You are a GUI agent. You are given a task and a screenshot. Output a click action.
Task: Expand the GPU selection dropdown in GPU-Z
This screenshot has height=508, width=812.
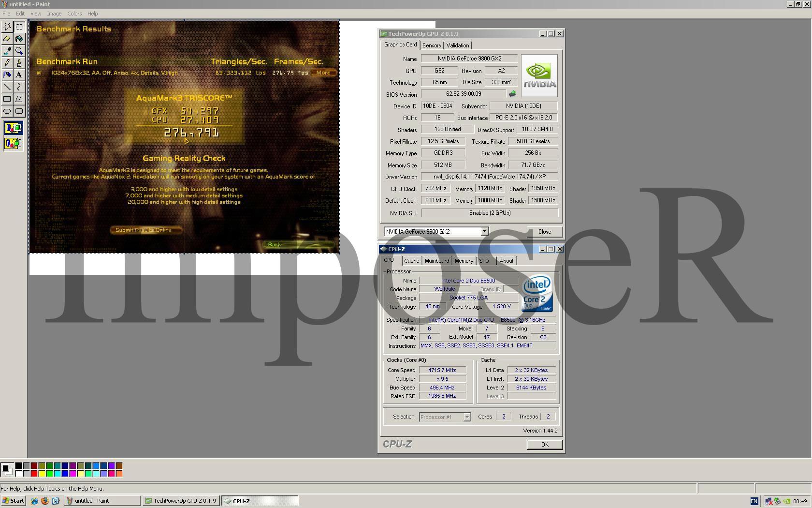[x=484, y=232]
